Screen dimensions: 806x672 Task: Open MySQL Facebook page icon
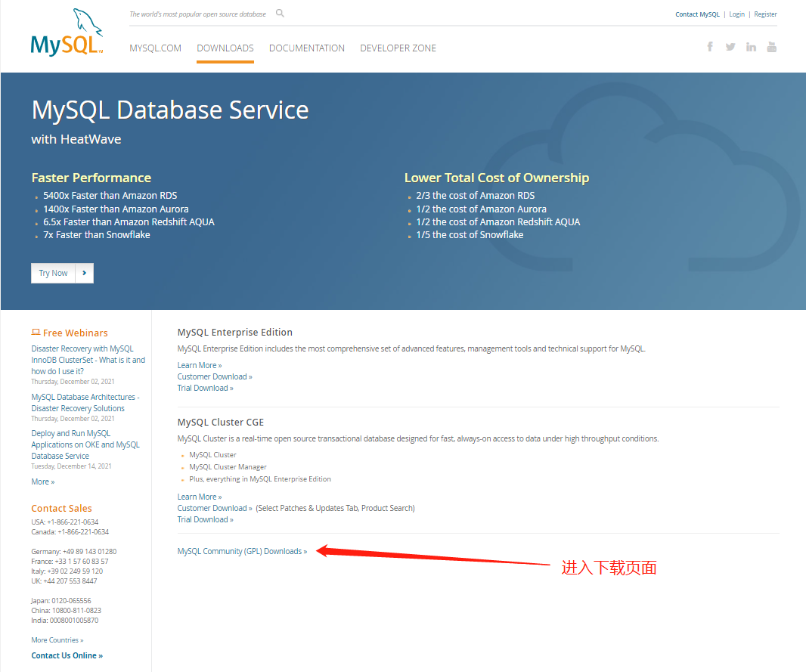click(x=710, y=48)
